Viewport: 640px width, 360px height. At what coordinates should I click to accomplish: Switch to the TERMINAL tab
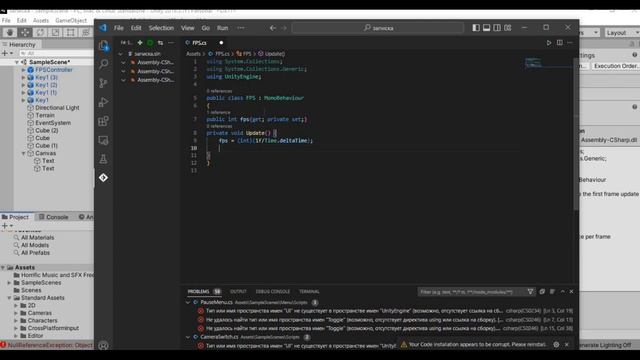[x=309, y=291]
